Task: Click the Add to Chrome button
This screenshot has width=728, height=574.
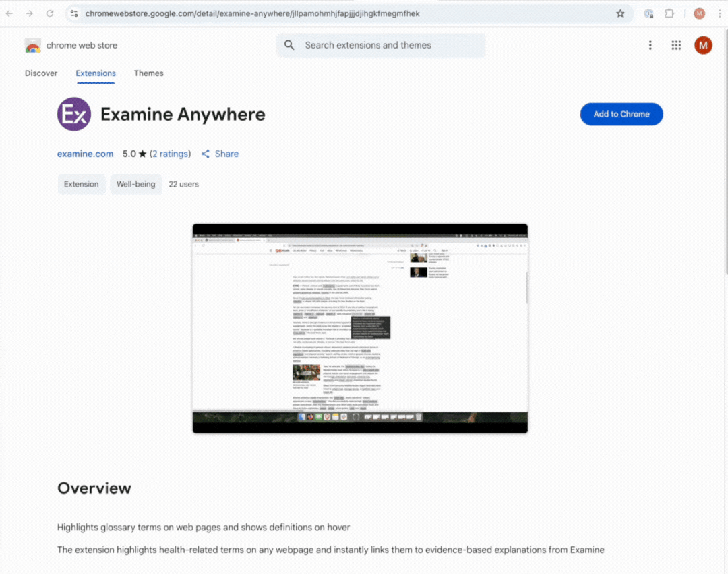Action: tap(621, 114)
